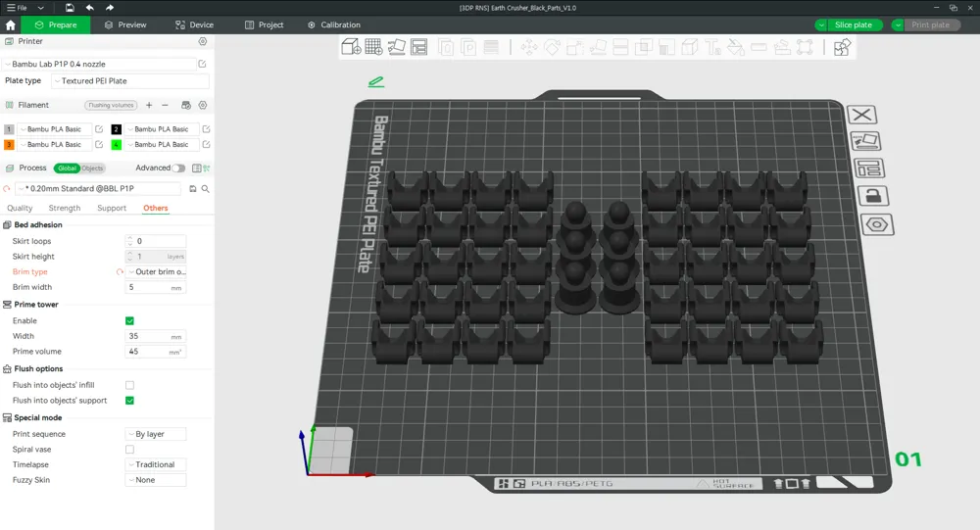Open the Timelapse dropdown
Image resolution: width=980 pixels, height=530 pixels.
pyautogui.click(x=156, y=464)
